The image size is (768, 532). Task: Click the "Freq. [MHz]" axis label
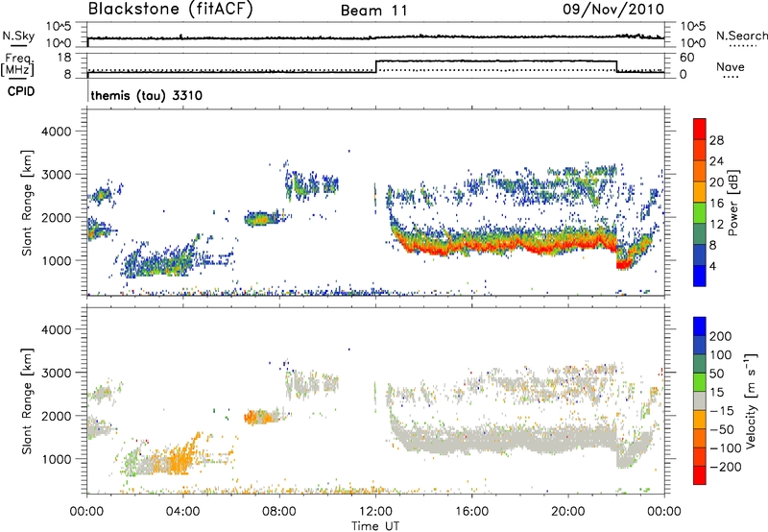point(17,64)
